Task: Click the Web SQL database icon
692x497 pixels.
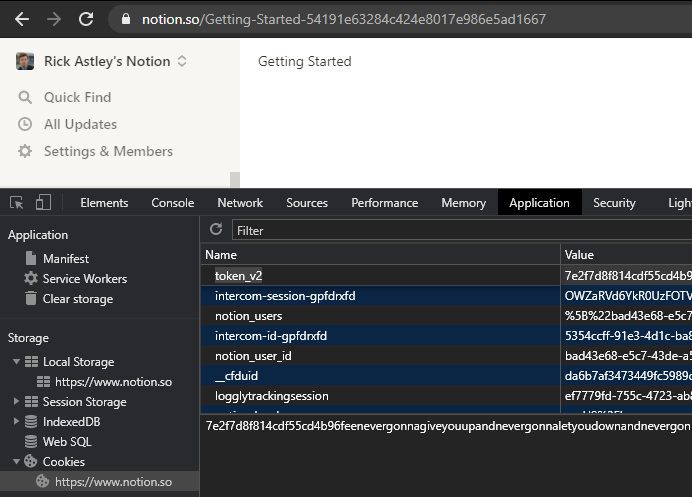Action: [x=31, y=441]
